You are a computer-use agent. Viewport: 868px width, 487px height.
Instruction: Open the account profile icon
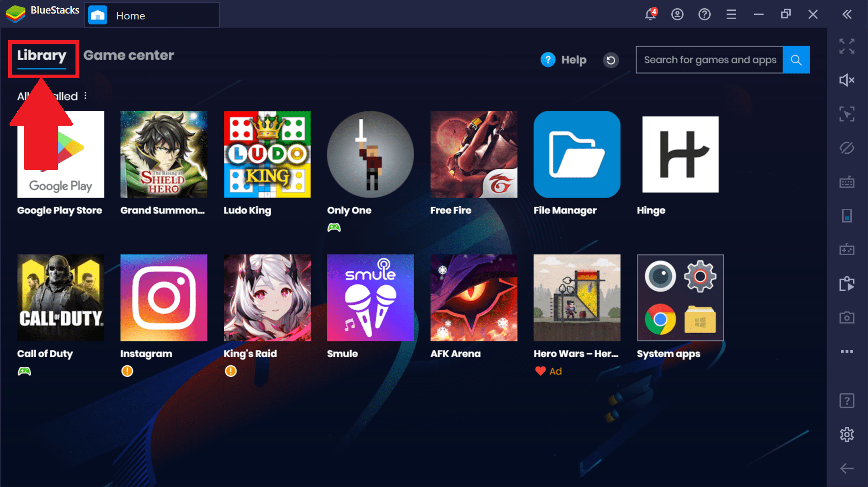(677, 14)
